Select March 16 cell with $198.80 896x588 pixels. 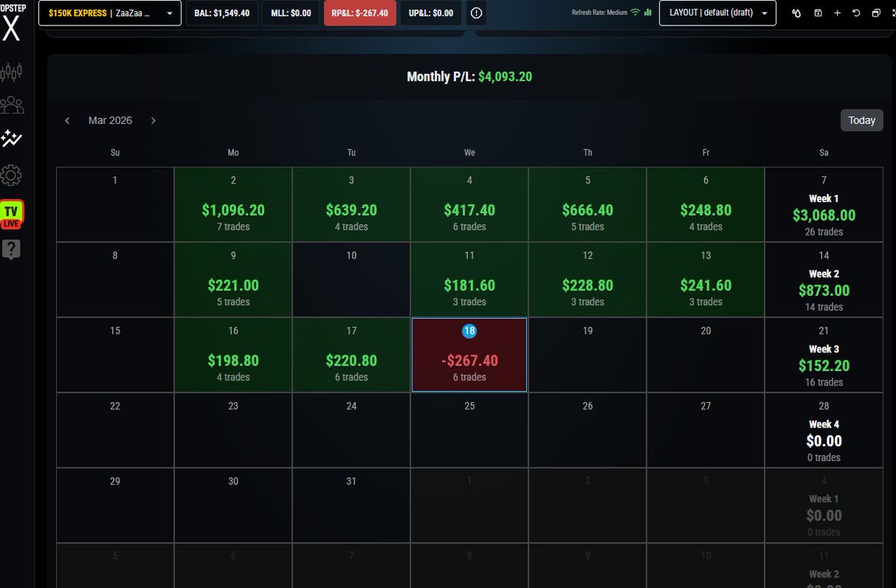(233, 354)
